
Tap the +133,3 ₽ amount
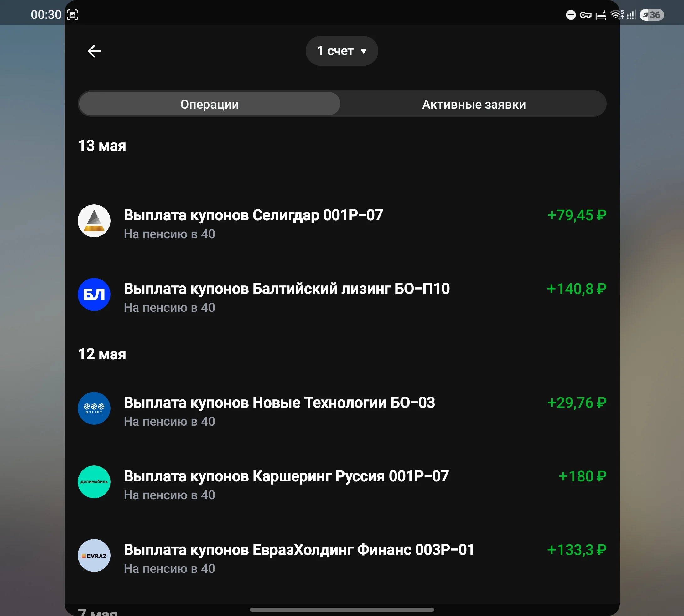[577, 550]
